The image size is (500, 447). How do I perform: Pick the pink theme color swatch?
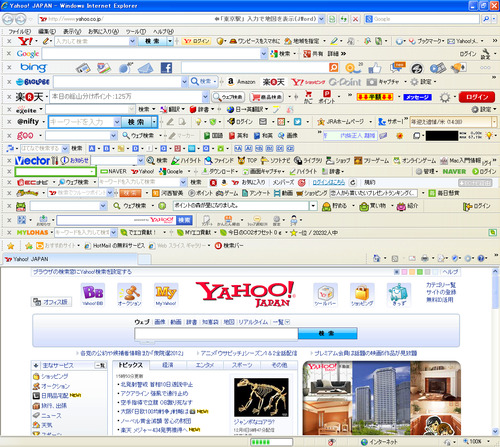(x=404, y=272)
